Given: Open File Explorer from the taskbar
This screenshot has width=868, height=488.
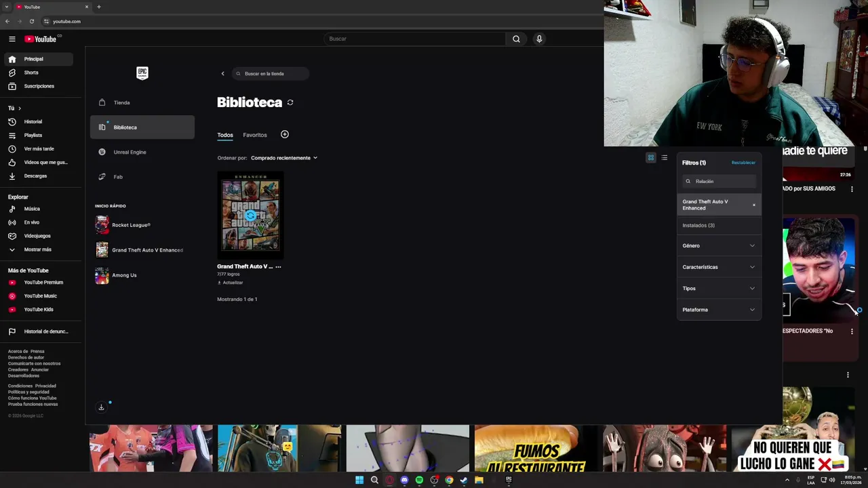Looking at the screenshot, I should point(479,480).
